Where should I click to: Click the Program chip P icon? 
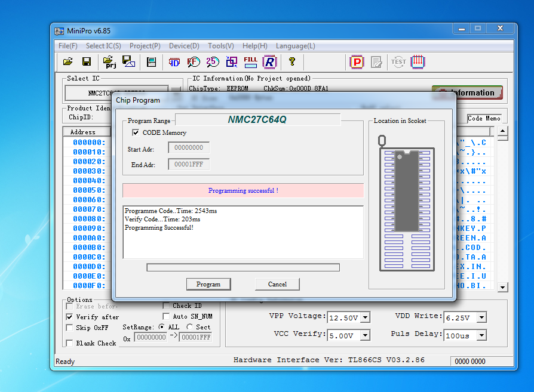(x=357, y=61)
